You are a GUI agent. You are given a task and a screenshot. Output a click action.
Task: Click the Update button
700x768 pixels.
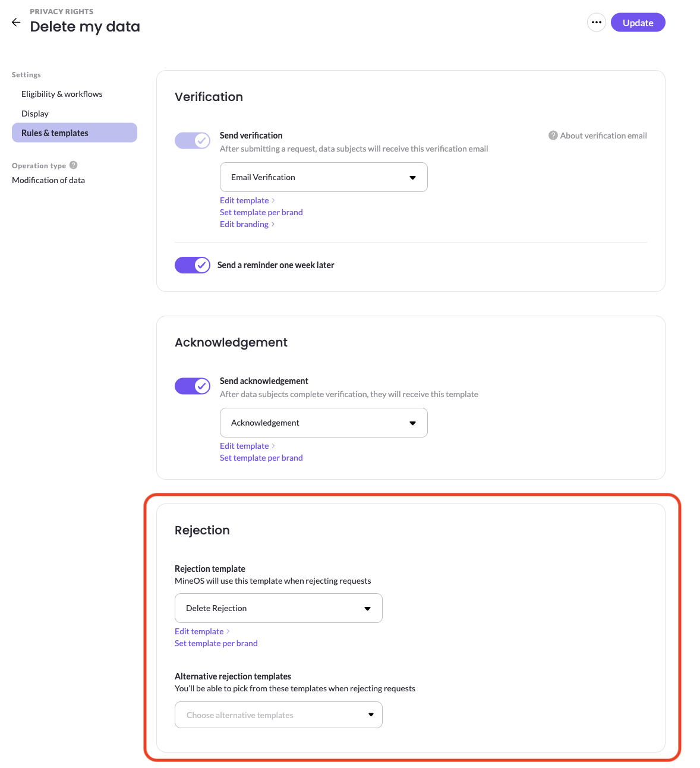coord(638,23)
